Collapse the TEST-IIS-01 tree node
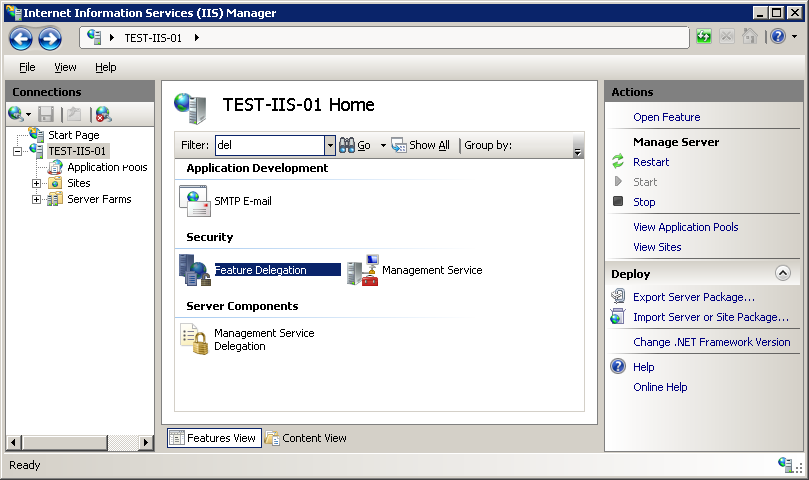809x480 pixels. [18, 151]
